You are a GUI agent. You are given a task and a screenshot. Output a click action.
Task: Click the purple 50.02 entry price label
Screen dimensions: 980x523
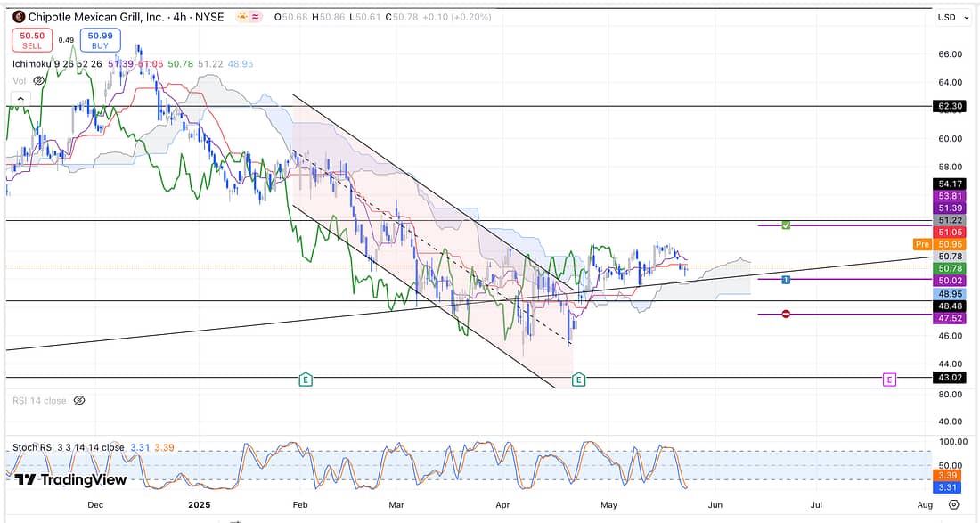pos(950,281)
